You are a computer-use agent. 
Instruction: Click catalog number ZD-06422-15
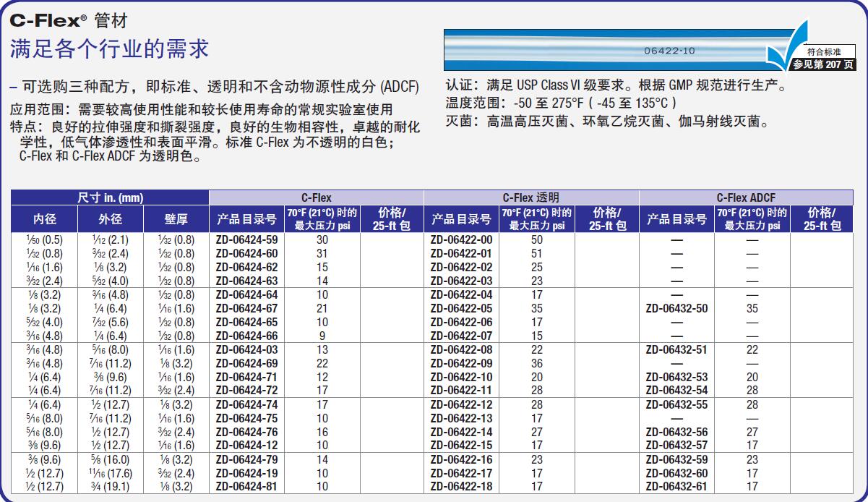coord(461,446)
